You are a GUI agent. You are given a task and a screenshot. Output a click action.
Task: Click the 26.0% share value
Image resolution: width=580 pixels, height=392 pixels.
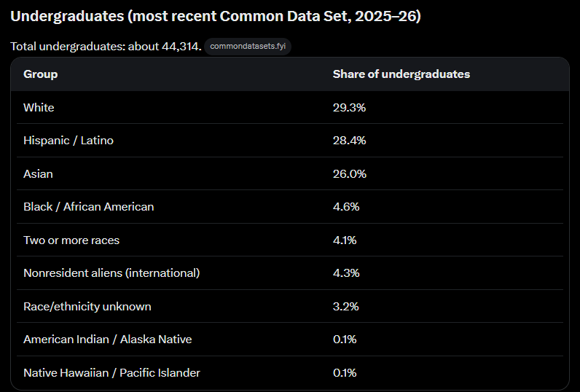point(350,174)
